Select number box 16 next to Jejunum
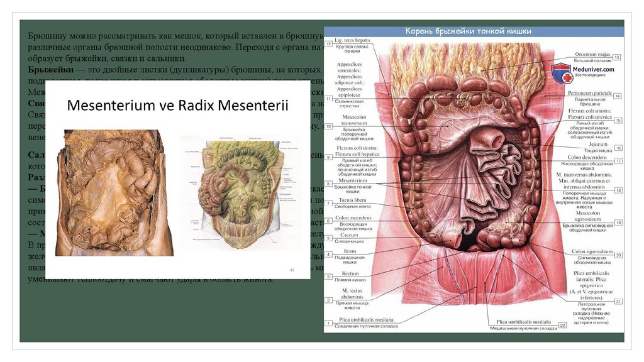 point(618,148)
